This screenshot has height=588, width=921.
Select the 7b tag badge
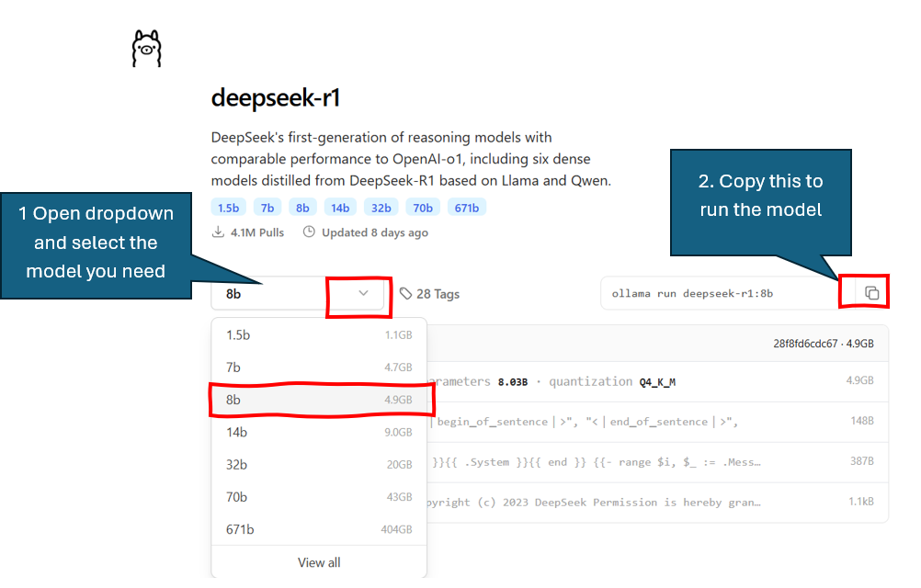[267, 208]
